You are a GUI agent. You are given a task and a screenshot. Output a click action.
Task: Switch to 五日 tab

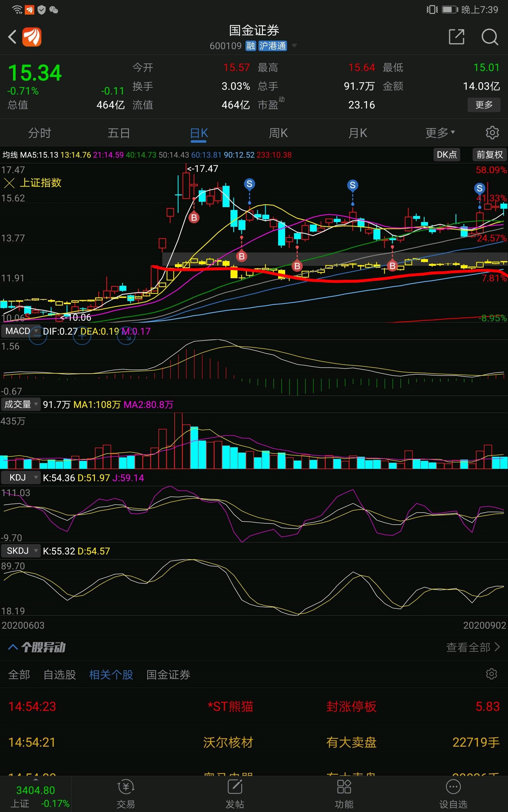click(119, 133)
